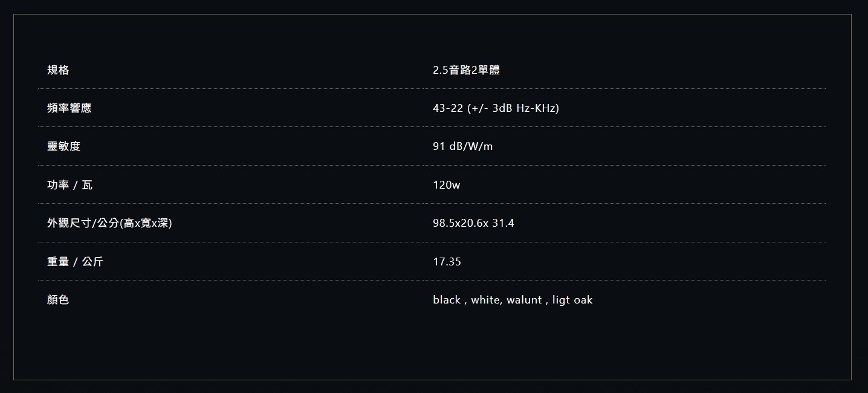This screenshot has height=393, width=868.
Task: Select the 17.35 weight value
Action: tap(447, 262)
